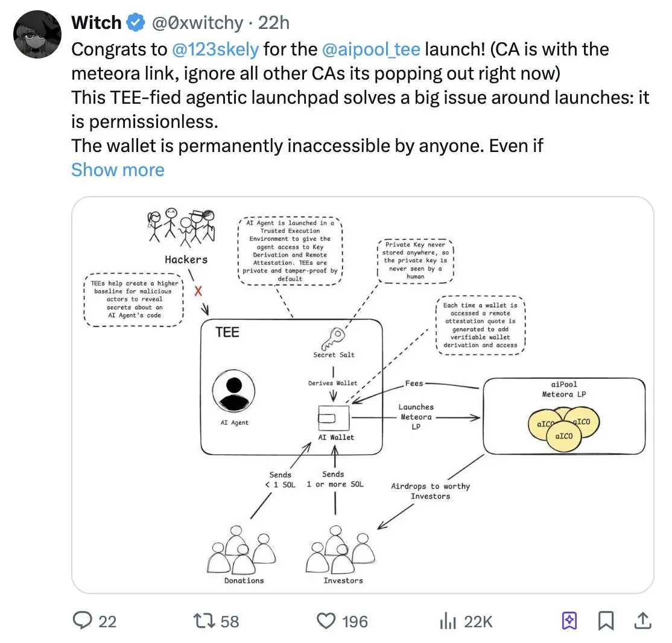Click the @0xwitchy handle
This screenshot has width=672, height=643.
click(197, 23)
